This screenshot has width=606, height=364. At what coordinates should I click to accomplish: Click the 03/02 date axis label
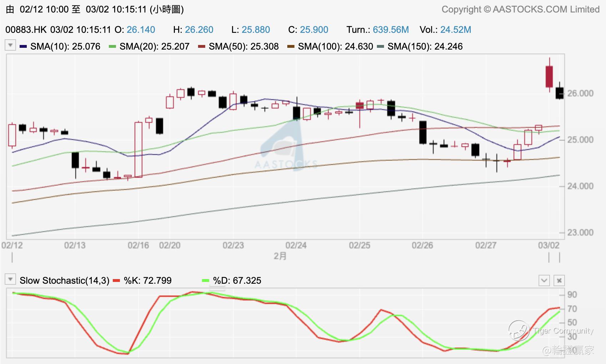pos(549,246)
